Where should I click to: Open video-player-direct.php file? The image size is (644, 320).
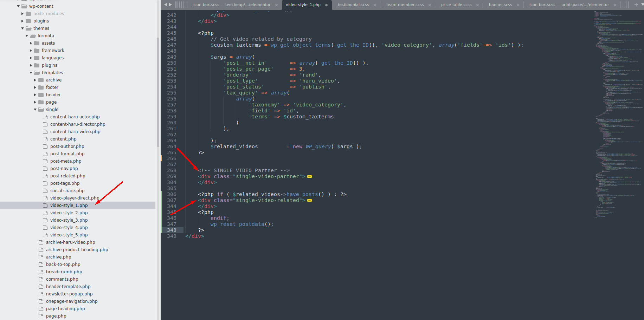tap(75, 198)
